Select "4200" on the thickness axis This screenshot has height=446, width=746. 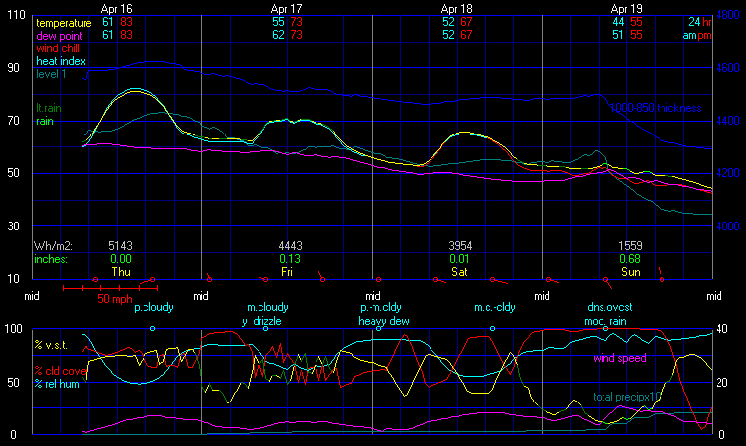click(728, 173)
